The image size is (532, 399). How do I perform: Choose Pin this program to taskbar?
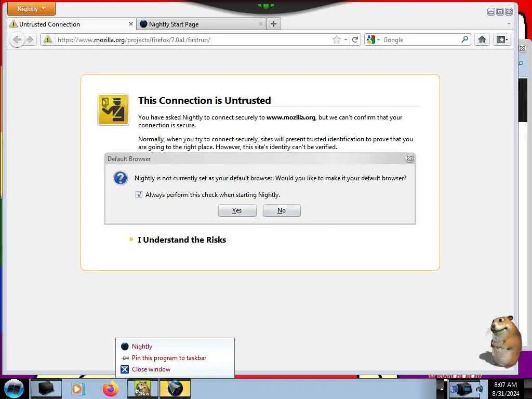click(x=175, y=358)
